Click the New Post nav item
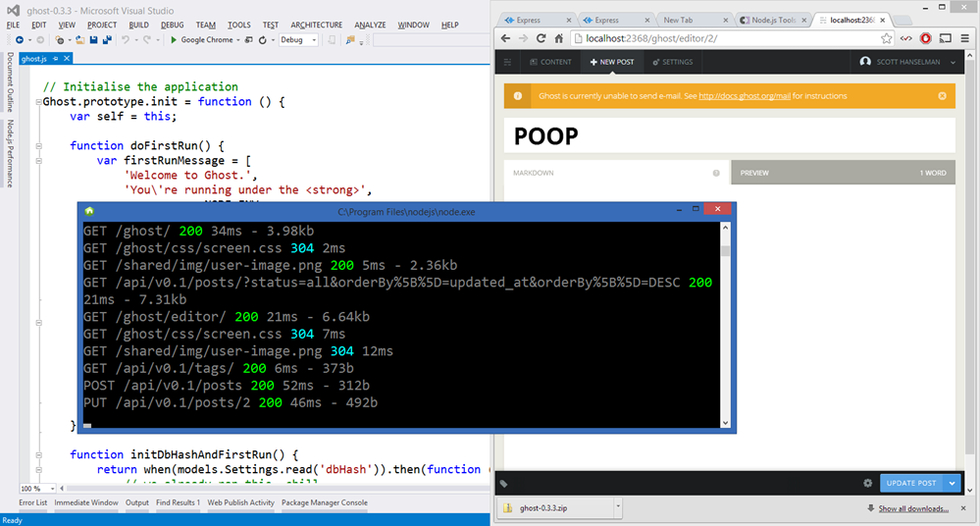980x526 pixels. pyautogui.click(x=612, y=62)
